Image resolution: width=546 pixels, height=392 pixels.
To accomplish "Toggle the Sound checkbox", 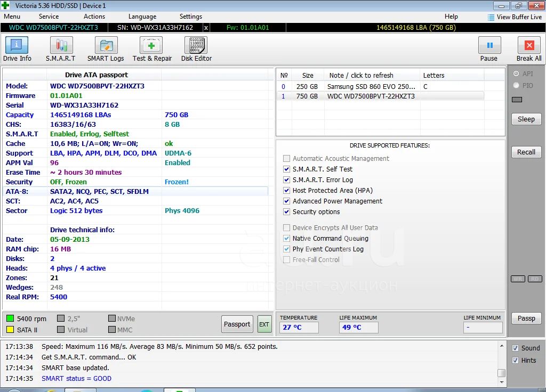I will pos(516,348).
